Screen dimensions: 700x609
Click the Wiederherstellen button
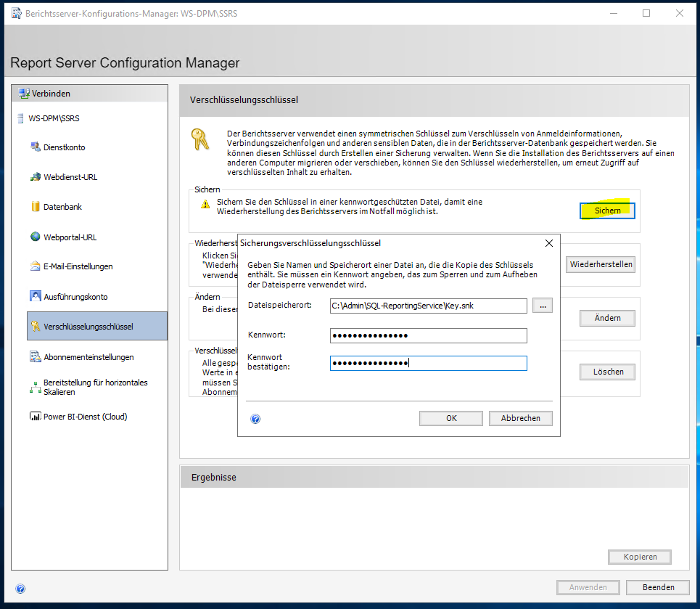[601, 264]
